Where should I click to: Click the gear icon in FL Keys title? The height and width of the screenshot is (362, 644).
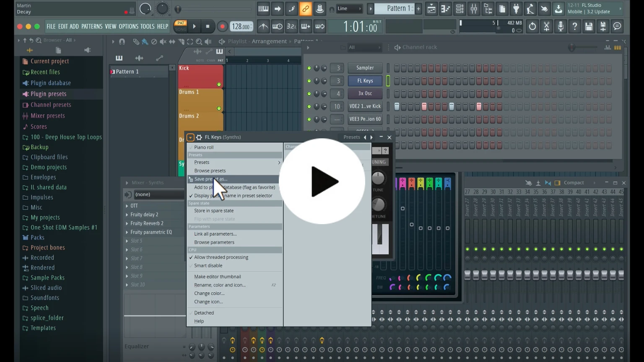click(x=199, y=137)
